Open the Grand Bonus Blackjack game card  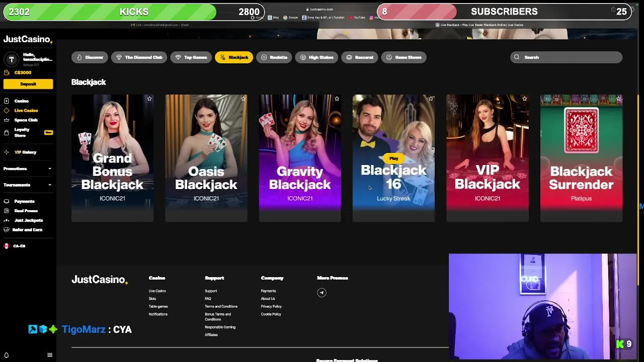112,158
